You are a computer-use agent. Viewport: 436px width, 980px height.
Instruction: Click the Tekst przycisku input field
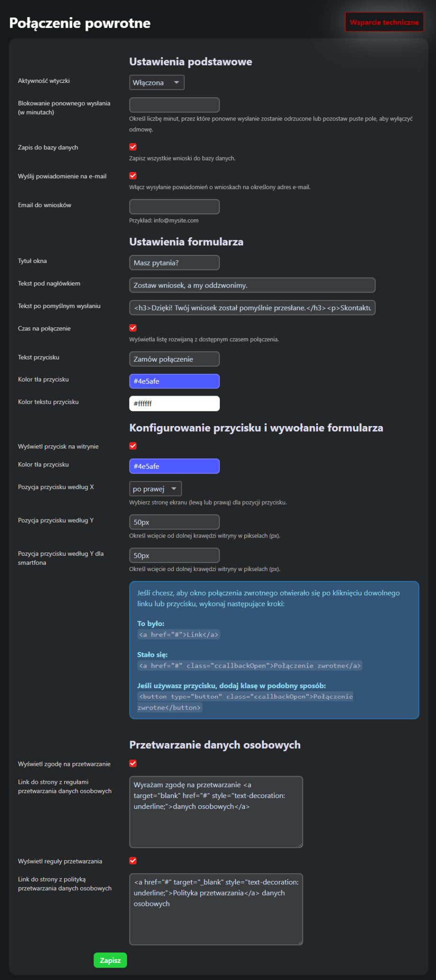(x=174, y=359)
